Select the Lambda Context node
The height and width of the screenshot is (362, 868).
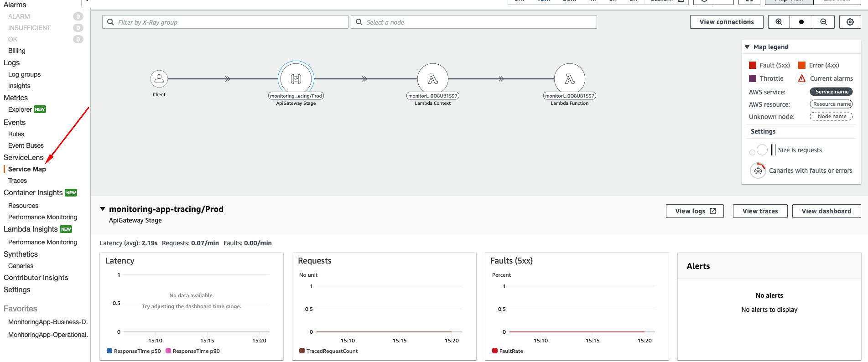[x=433, y=79]
